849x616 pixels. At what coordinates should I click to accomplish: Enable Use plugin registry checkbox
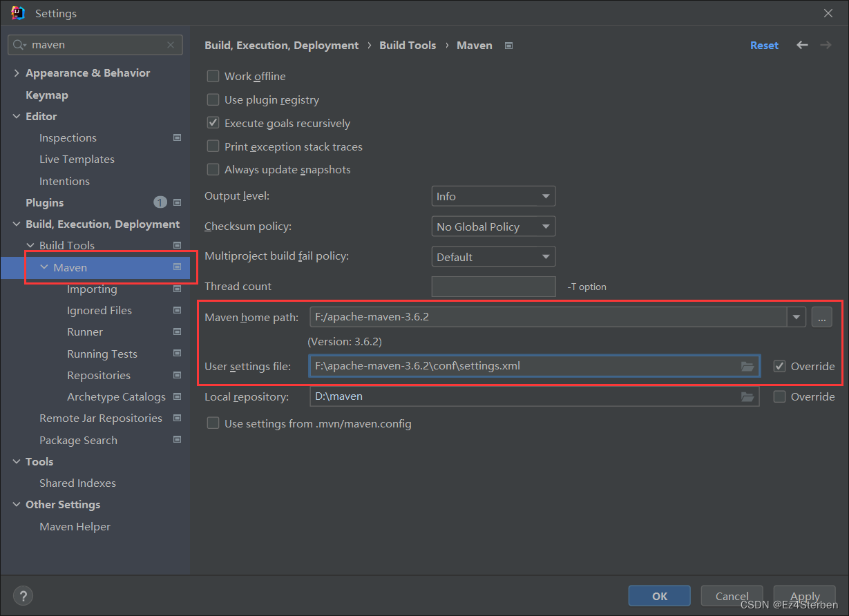[x=213, y=99]
